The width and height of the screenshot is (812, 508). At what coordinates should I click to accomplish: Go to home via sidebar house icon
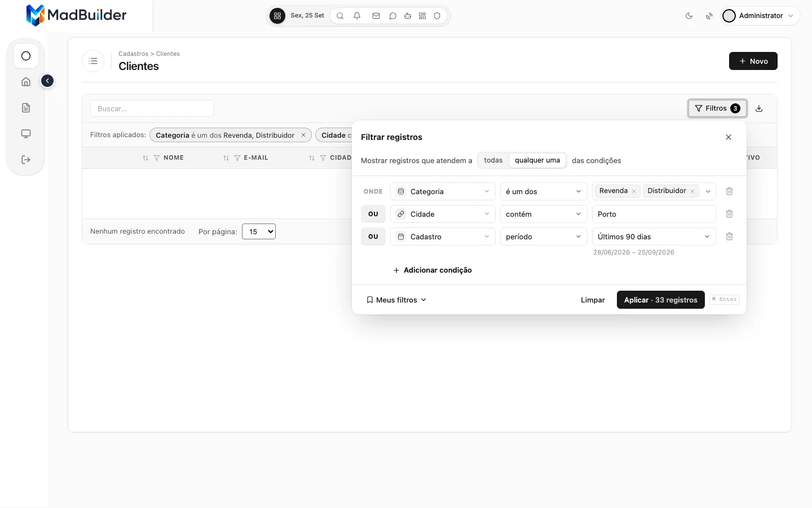click(x=26, y=82)
